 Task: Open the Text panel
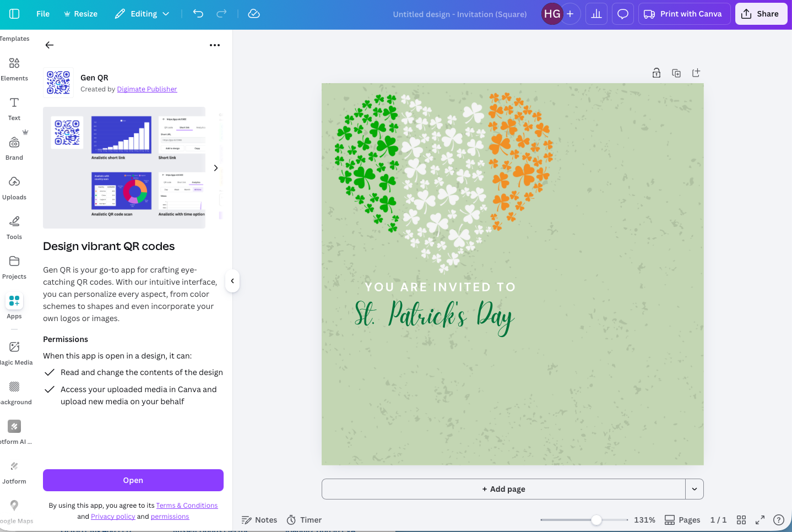click(x=14, y=108)
